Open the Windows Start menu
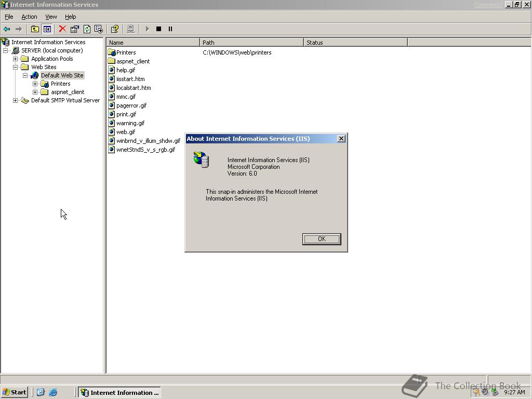This screenshot has width=532, height=399. [x=15, y=392]
